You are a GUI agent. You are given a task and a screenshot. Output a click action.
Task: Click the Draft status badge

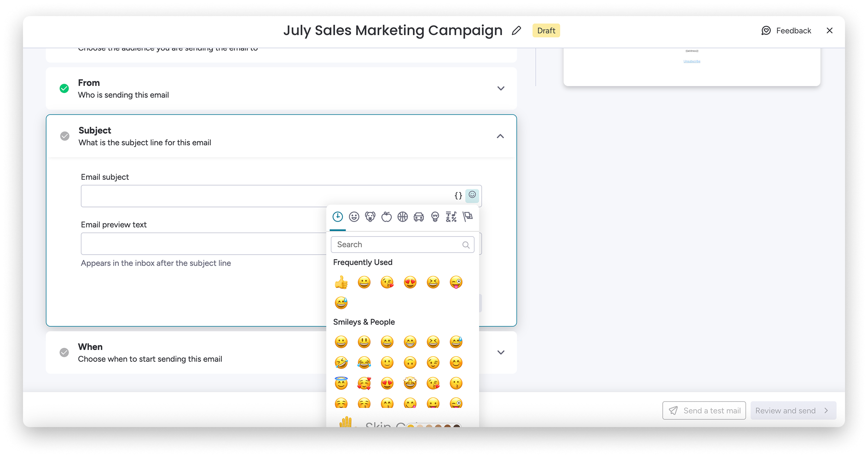(x=546, y=30)
